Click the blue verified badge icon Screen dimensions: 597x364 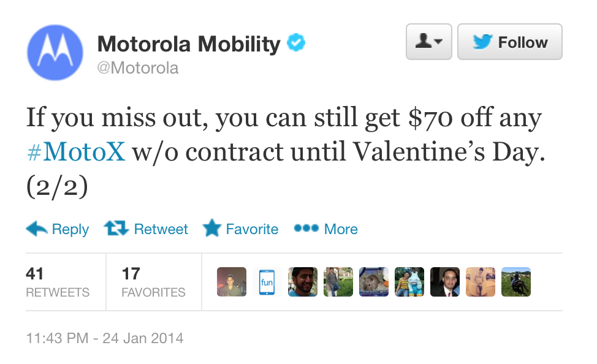(296, 42)
